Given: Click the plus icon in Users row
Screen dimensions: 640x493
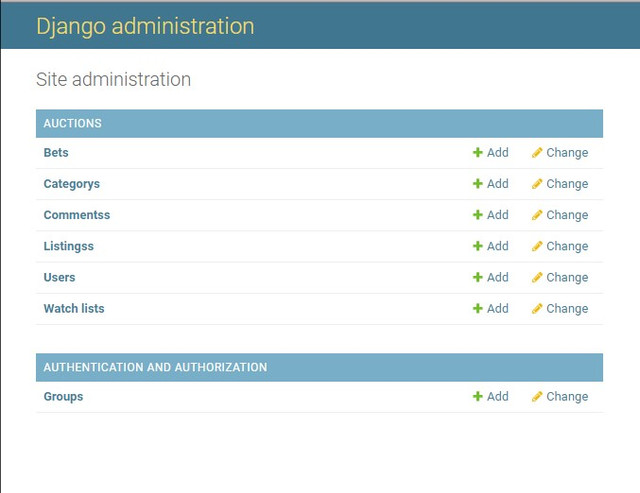Looking at the screenshot, I should click(478, 278).
